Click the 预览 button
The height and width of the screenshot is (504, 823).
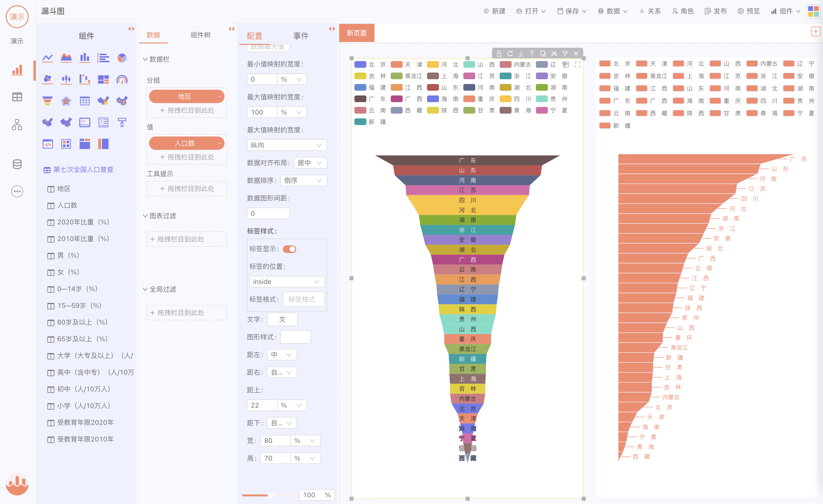pyautogui.click(x=748, y=11)
